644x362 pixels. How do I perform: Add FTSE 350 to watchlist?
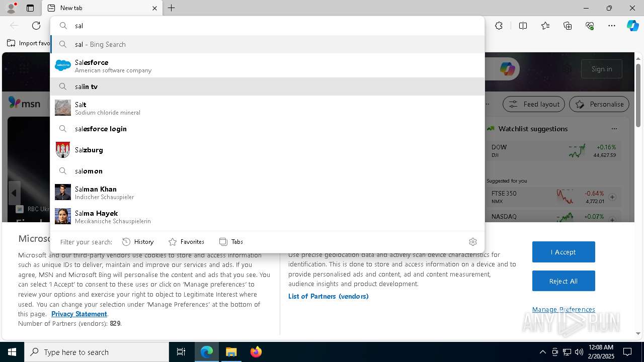pyautogui.click(x=612, y=197)
